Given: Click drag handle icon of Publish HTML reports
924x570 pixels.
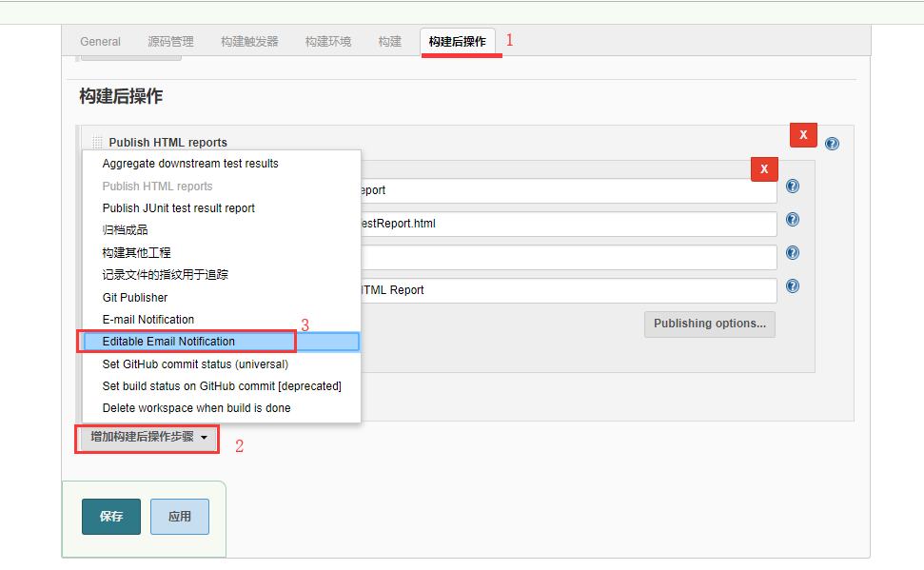Looking at the screenshot, I should [97, 142].
